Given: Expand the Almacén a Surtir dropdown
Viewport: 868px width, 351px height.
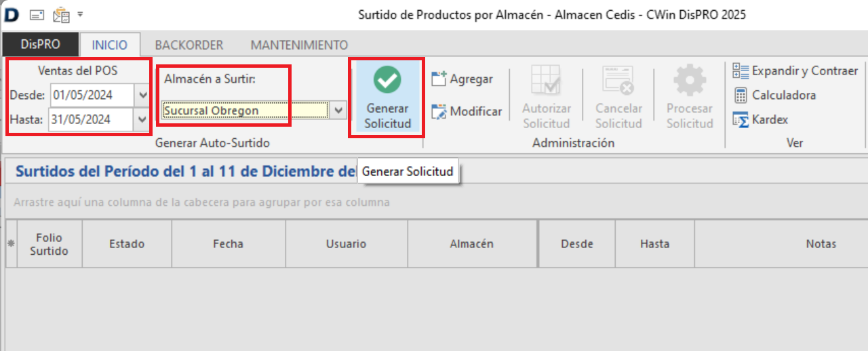Looking at the screenshot, I should [x=338, y=110].
